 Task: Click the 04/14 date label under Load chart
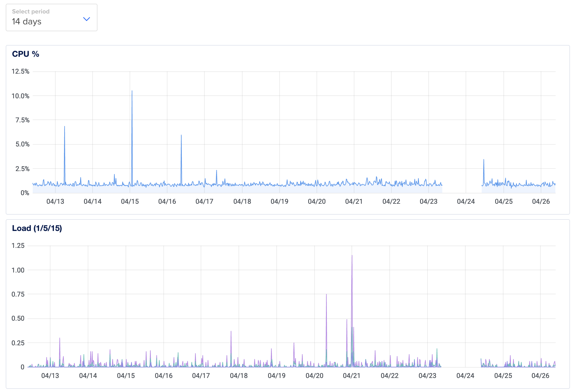pos(88,376)
